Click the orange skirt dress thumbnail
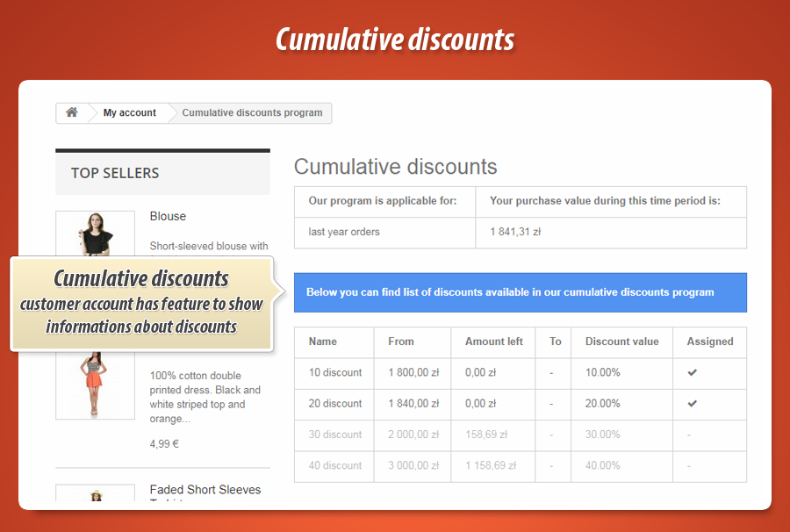Image resolution: width=790 pixels, height=532 pixels. pyautogui.click(x=95, y=385)
